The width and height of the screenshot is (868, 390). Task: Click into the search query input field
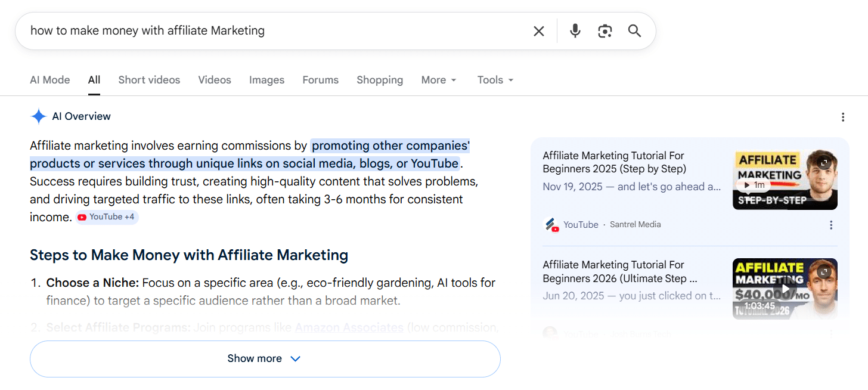[x=268, y=31]
